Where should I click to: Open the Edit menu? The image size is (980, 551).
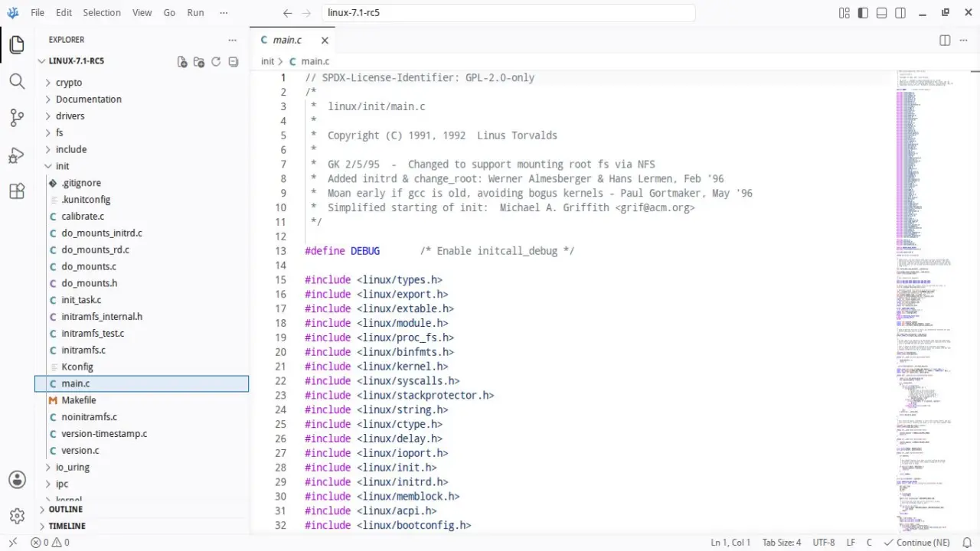[64, 13]
